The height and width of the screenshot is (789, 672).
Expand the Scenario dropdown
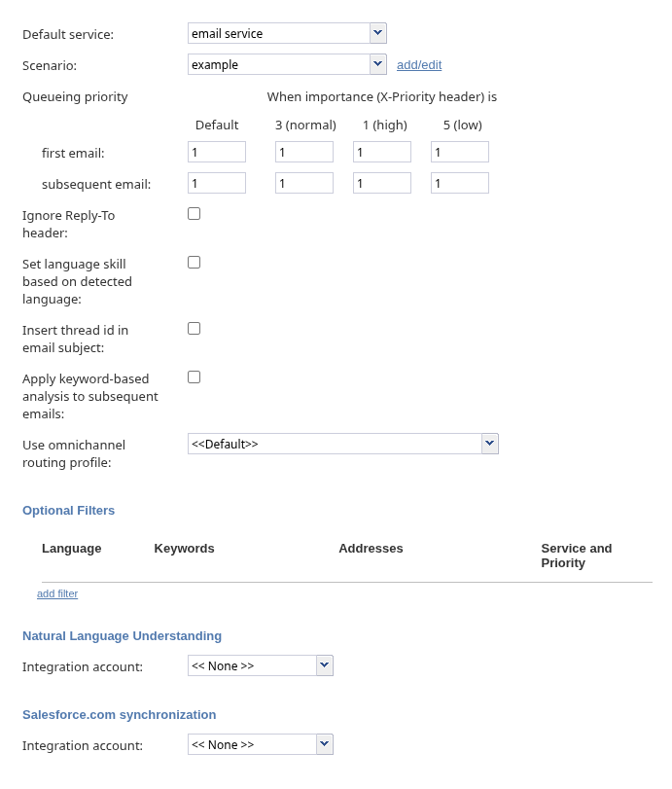click(287, 65)
